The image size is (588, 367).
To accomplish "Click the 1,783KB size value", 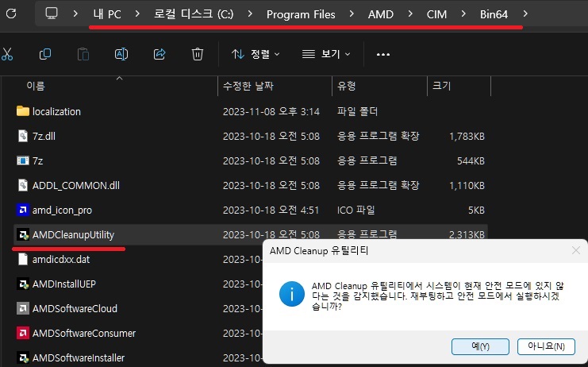I will 467,136.
